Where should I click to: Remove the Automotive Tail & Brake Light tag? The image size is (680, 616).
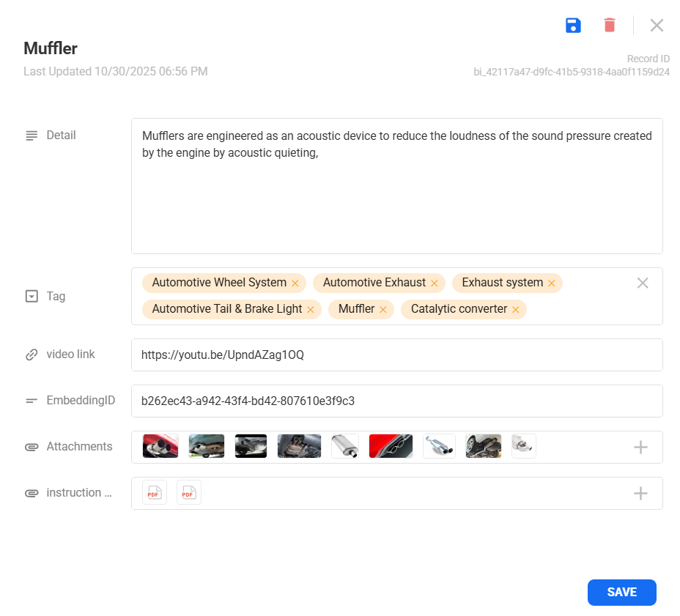[310, 310]
